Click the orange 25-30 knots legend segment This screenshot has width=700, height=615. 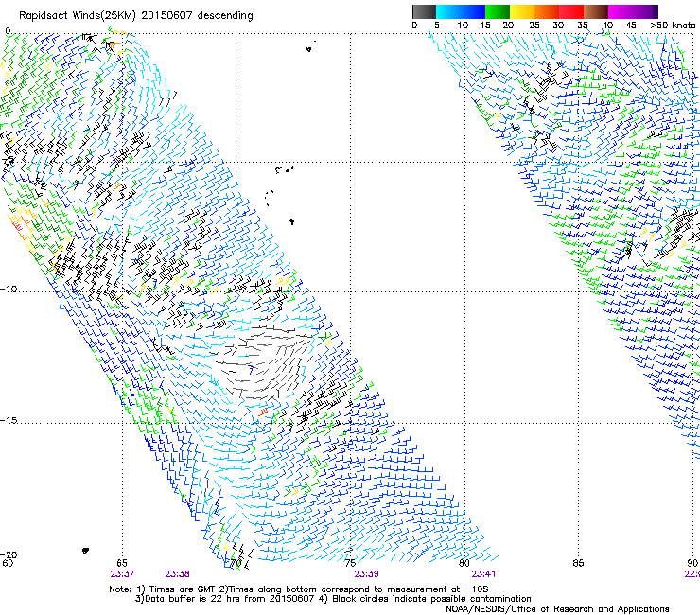[547, 11]
